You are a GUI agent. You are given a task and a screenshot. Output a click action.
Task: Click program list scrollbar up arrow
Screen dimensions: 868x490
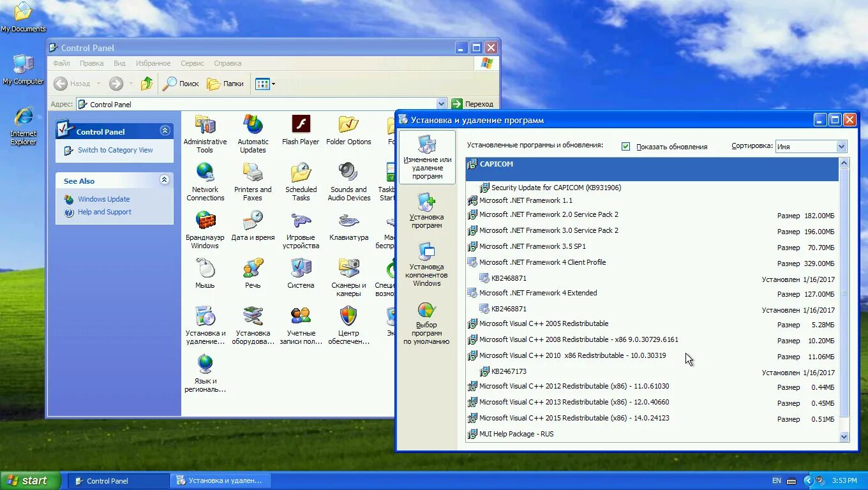[x=844, y=163]
